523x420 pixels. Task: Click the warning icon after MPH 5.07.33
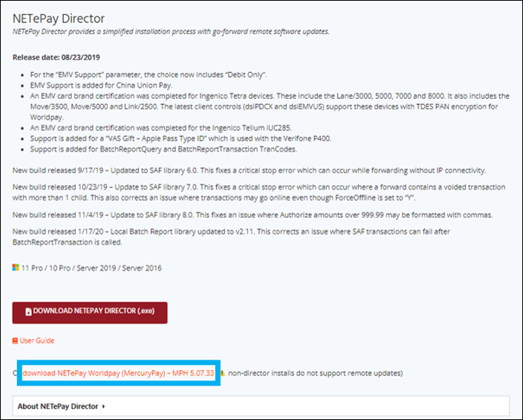[x=221, y=372]
